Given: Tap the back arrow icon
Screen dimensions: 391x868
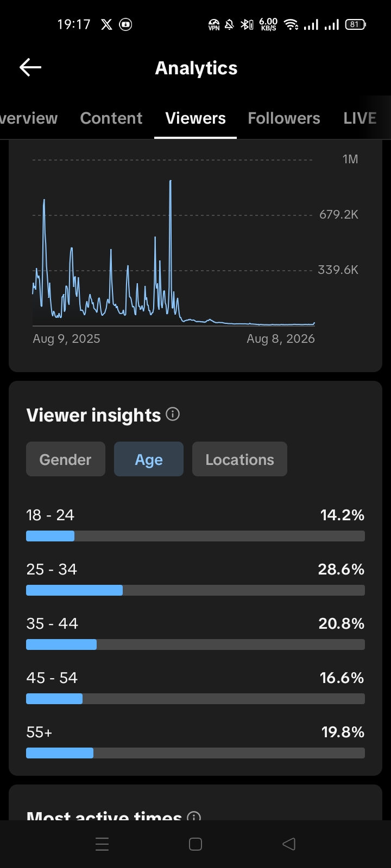Looking at the screenshot, I should pyautogui.click(x=30, y=67).
